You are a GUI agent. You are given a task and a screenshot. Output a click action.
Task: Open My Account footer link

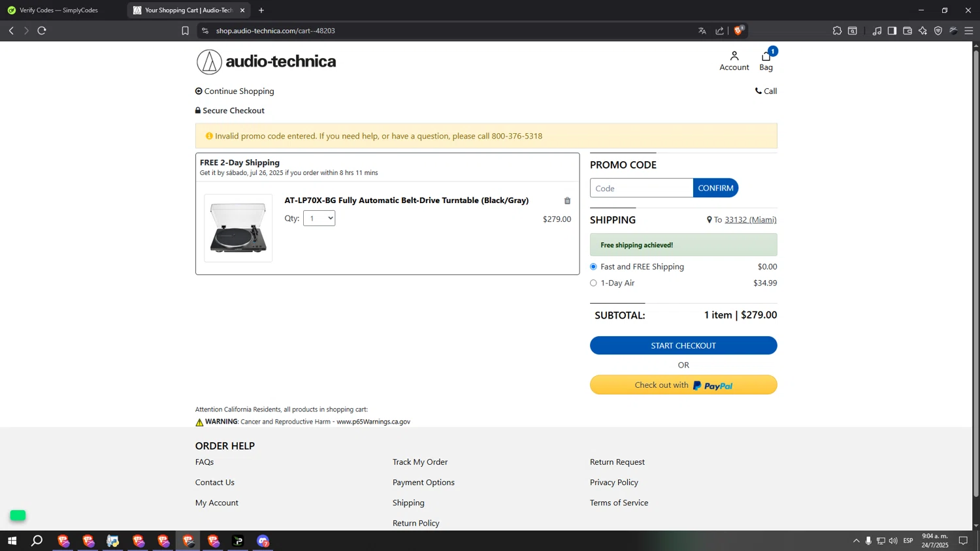217,503
